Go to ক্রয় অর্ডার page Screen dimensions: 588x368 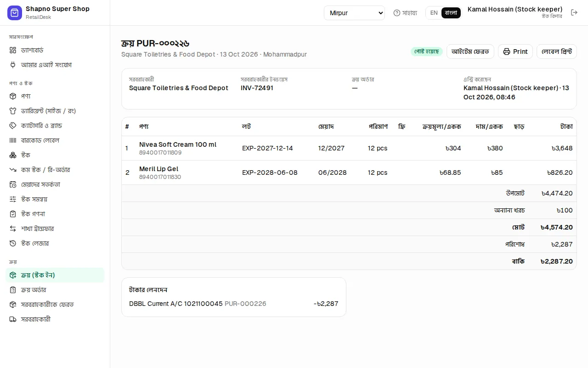click(55, 290)
